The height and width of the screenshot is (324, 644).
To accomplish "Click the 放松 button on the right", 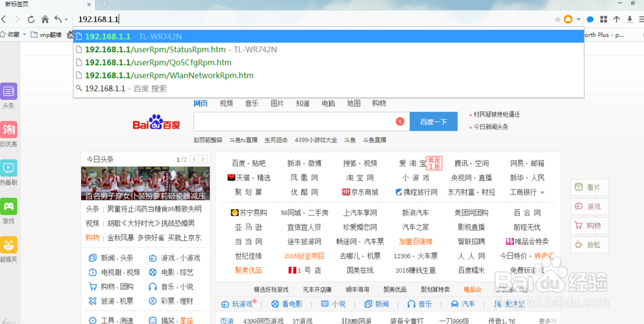I will point(589,245).
